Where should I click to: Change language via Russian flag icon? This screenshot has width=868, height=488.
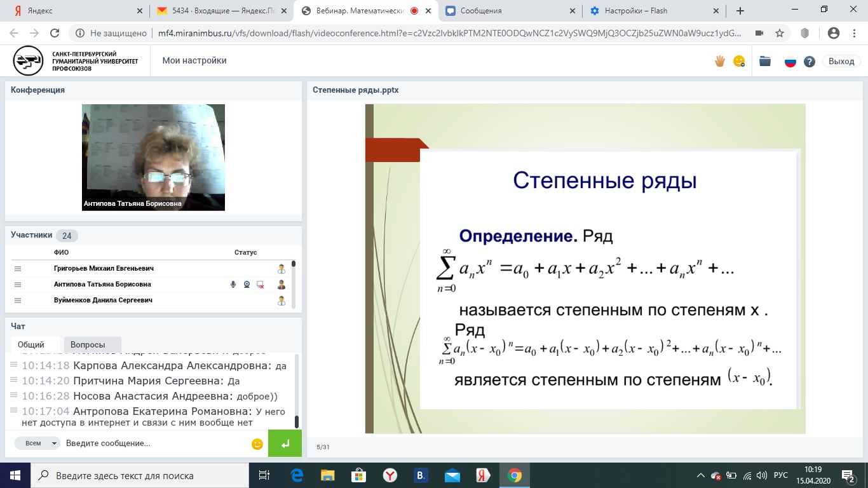(x=790, y=62)
